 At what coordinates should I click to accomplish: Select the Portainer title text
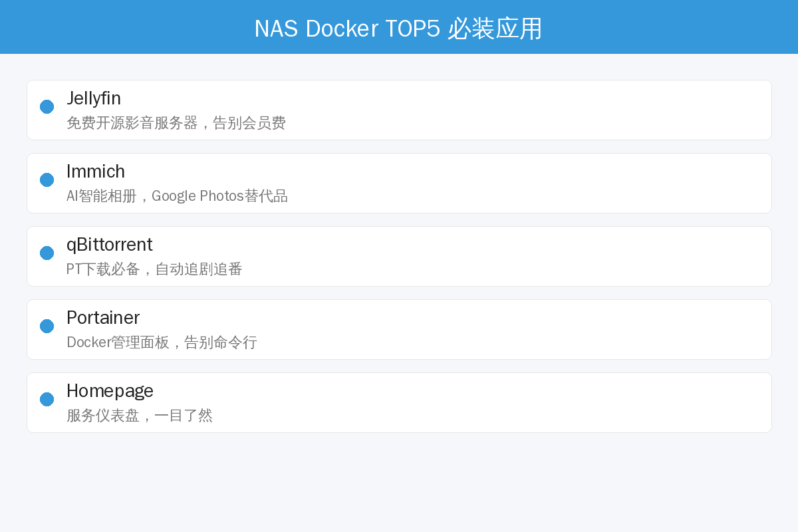(103, 318)
